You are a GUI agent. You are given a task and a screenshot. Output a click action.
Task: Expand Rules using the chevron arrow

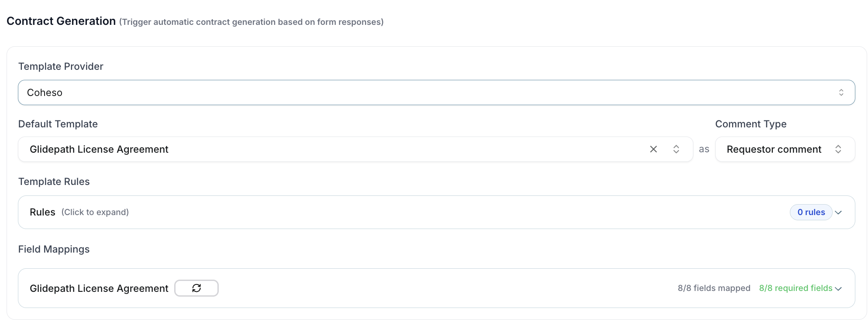click(x=838, y=212)
